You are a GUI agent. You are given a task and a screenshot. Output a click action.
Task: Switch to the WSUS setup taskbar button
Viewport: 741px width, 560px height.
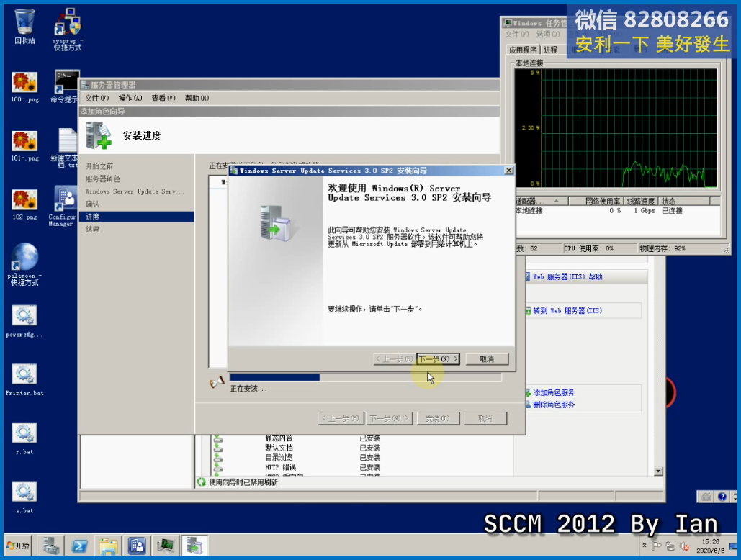tap(194, 546)
